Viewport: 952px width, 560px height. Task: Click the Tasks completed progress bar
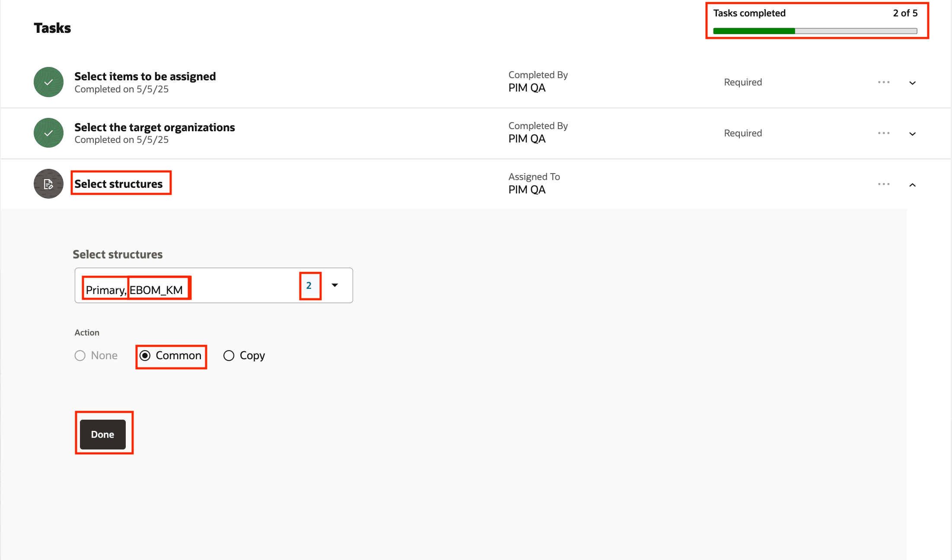815,31
